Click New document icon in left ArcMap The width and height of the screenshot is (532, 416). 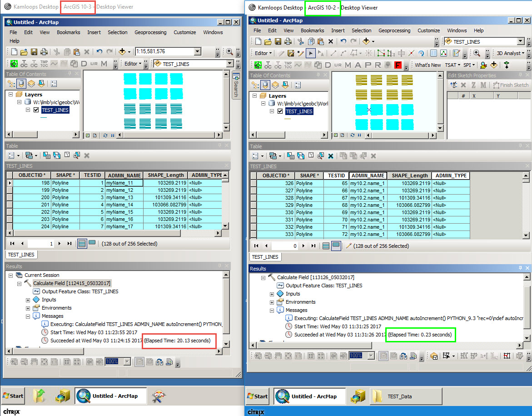coord(14,52)
